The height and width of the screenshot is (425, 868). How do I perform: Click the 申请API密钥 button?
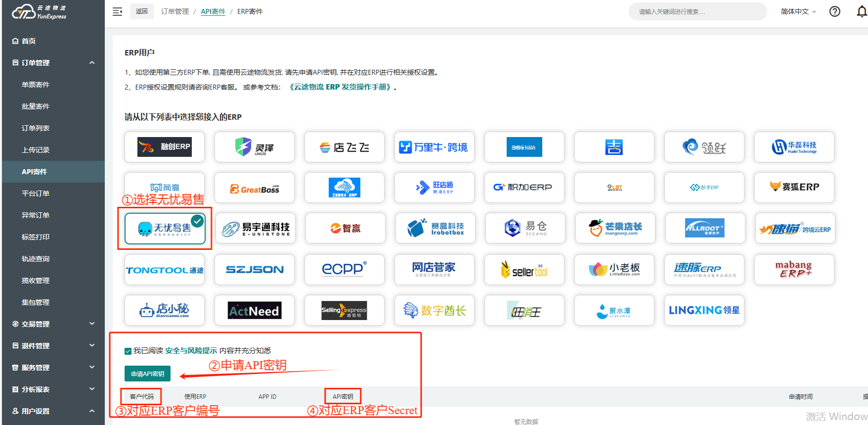(x=147, y=374)
